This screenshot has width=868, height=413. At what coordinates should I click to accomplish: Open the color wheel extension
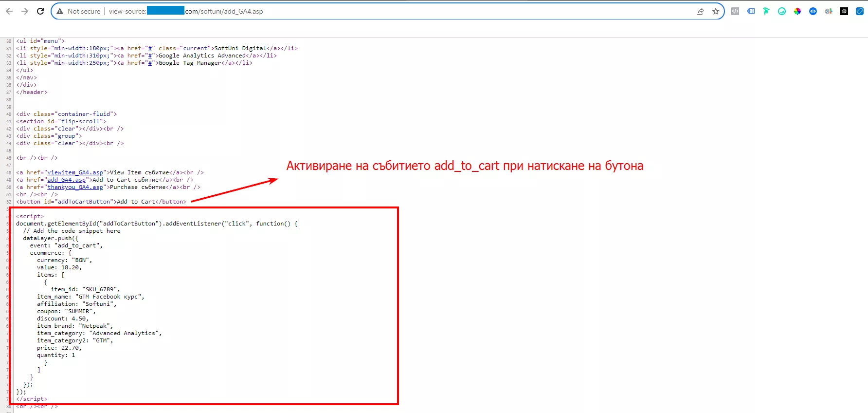click(x=797, y=11)
